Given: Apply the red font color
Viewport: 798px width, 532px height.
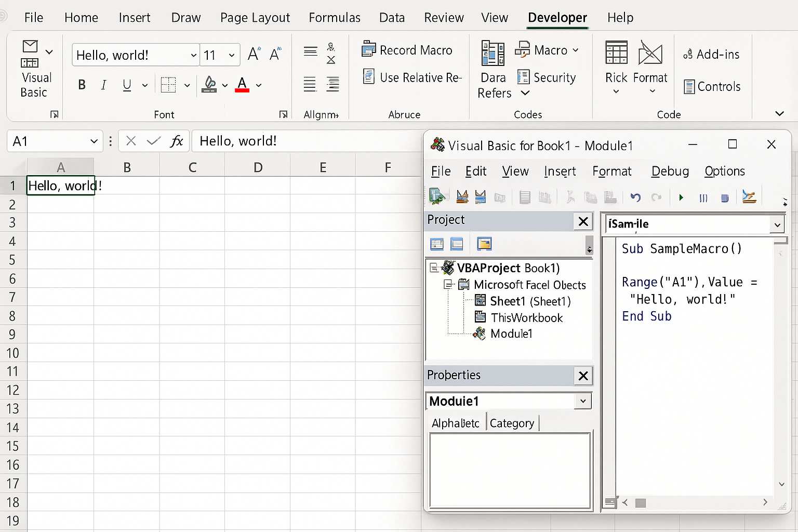Looking at the screenshot, I should click(242, 85).
